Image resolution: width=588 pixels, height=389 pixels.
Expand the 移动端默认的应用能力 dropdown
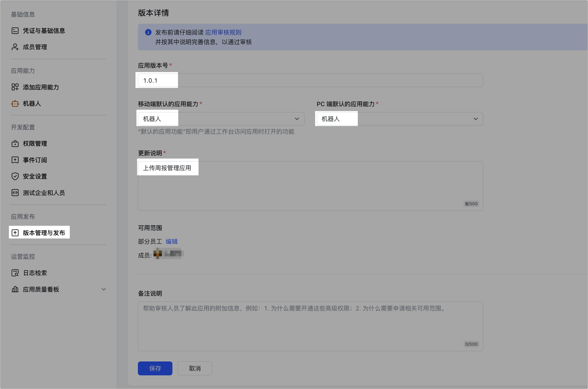[x=297, y=119]
